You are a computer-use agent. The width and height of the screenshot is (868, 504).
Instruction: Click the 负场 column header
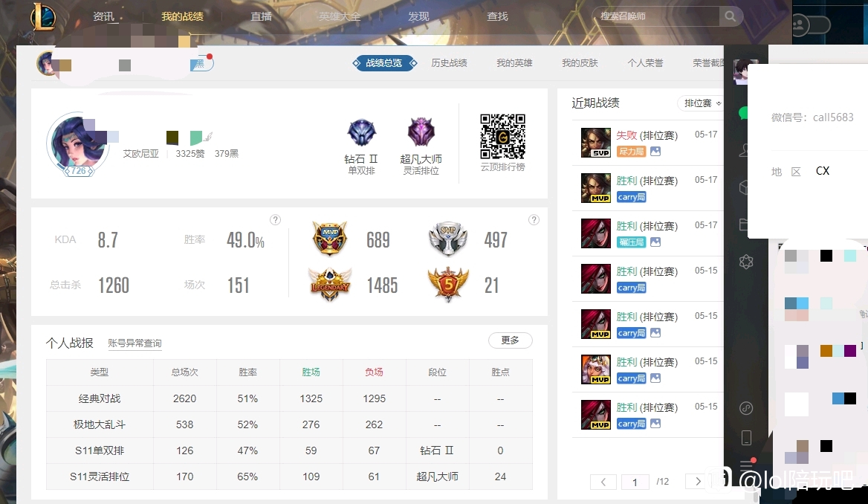coord(375,372)
